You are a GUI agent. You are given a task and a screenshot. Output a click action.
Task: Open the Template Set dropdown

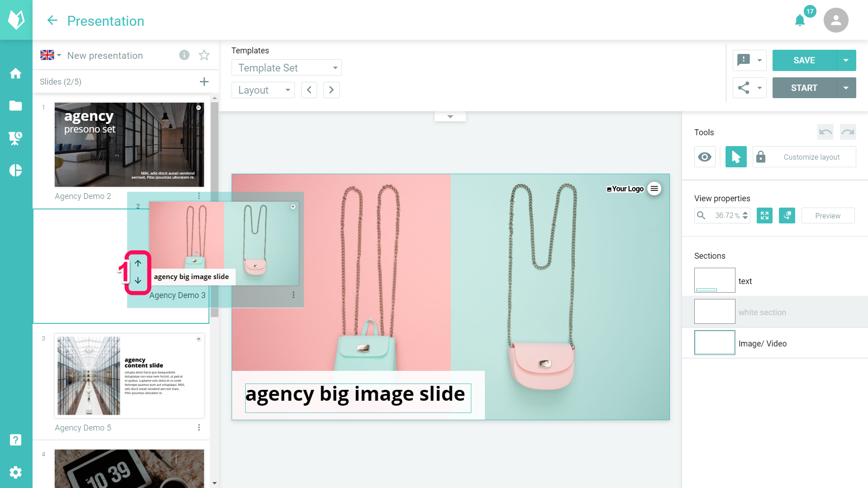click(x=286, y=67)
